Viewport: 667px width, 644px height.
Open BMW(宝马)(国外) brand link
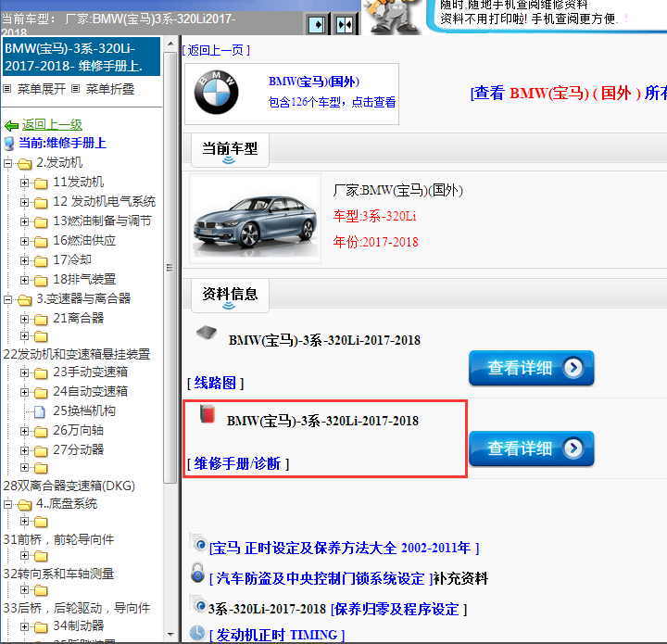coord(314,82)
